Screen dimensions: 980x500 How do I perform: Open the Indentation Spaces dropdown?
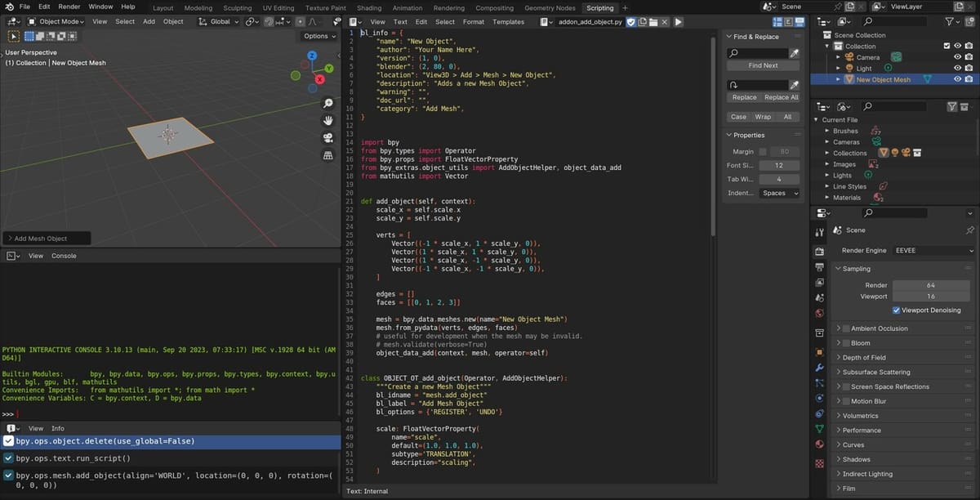point(779,194)
